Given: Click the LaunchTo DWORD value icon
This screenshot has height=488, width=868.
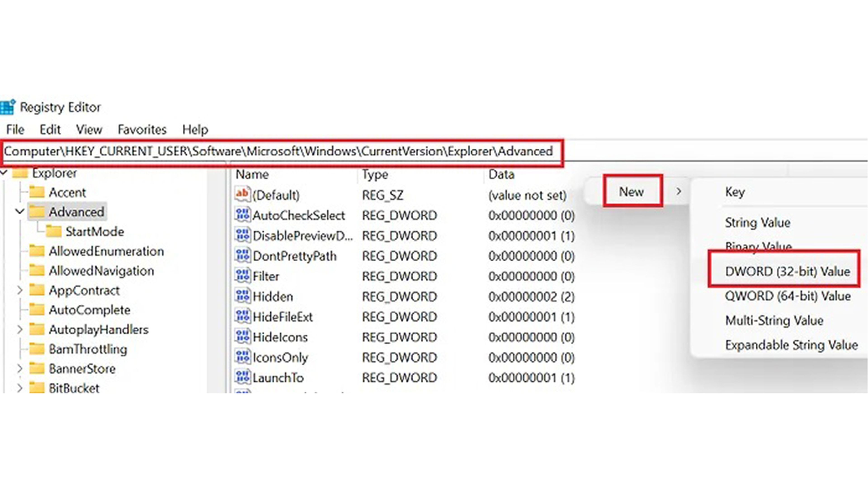Looking at the screenshot, I should (x=242, y=378).
